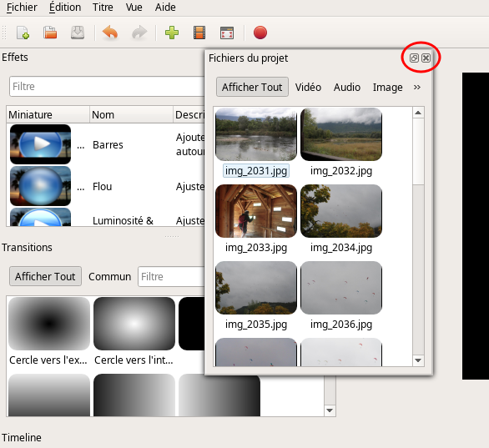This screenshot has height=448, width=489.
Task: Open the Titre menu
Action: tap(103, 7)
